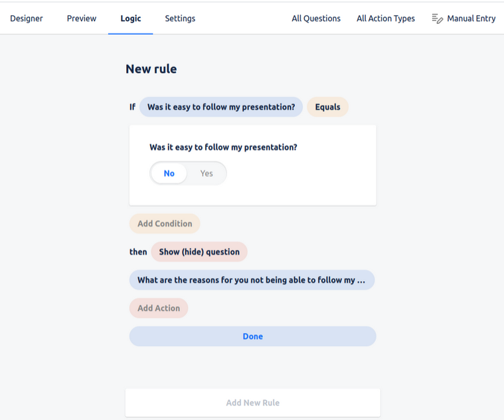This screenshot has height=420, width=504.
Task: Change the Equals operator in the condition
Action: 327,107
